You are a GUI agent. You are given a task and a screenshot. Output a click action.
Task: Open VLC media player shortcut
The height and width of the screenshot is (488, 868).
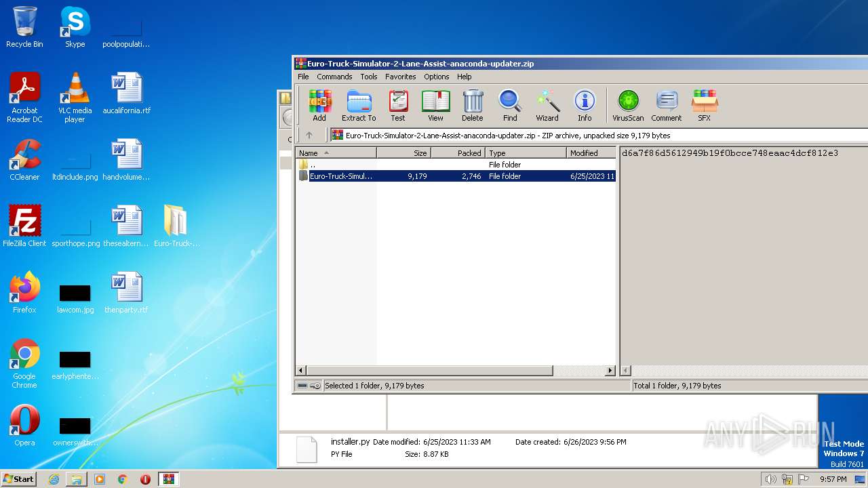(x=75, y=98)
